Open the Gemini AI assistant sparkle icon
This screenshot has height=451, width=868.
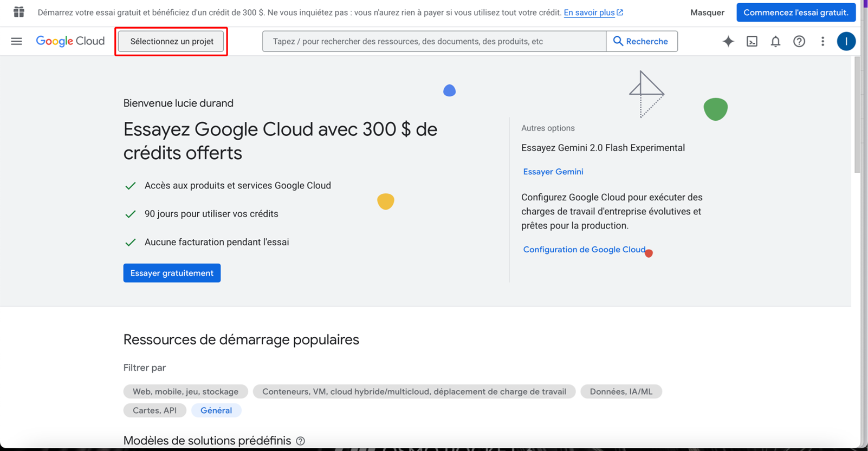(x=728, y=41)
